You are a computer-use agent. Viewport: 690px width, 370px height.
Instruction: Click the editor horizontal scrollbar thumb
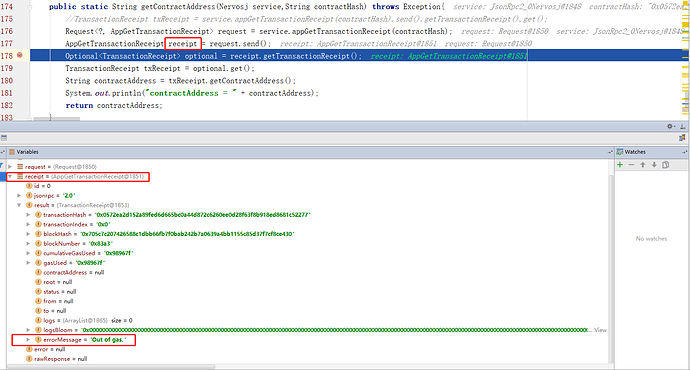[57, 119]
